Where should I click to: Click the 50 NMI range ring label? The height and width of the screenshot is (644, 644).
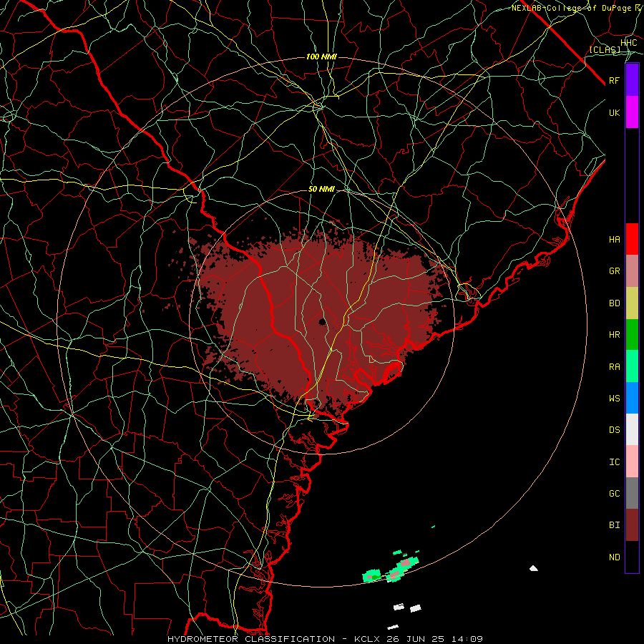[321, 190]
